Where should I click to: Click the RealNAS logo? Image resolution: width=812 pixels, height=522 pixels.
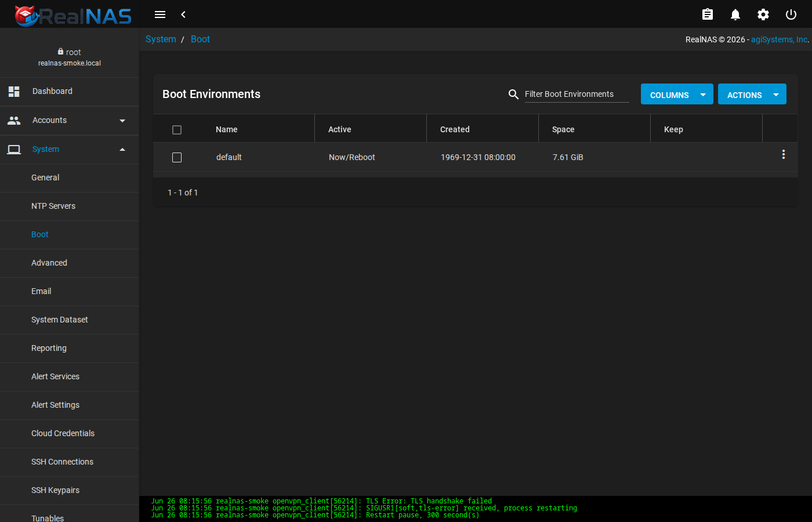coord(73,15)
